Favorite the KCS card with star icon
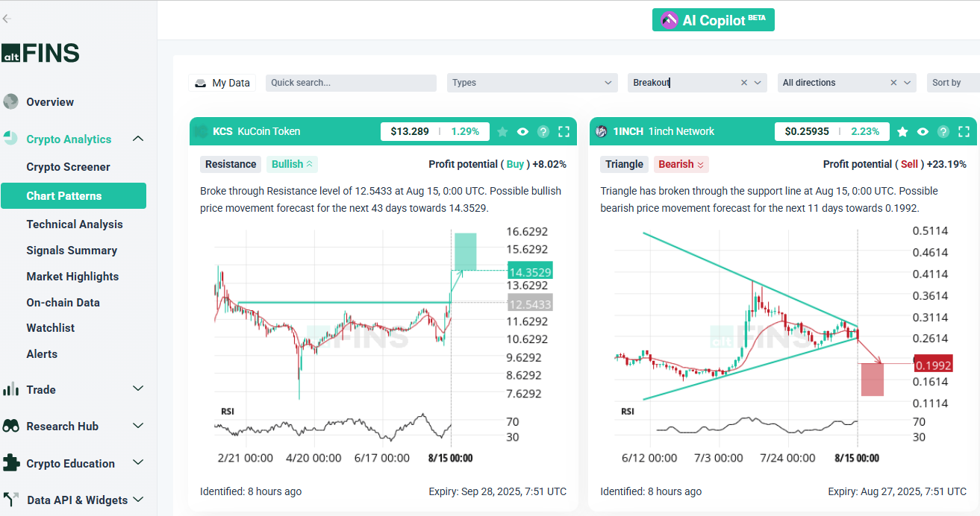 [x=502, y=132]
